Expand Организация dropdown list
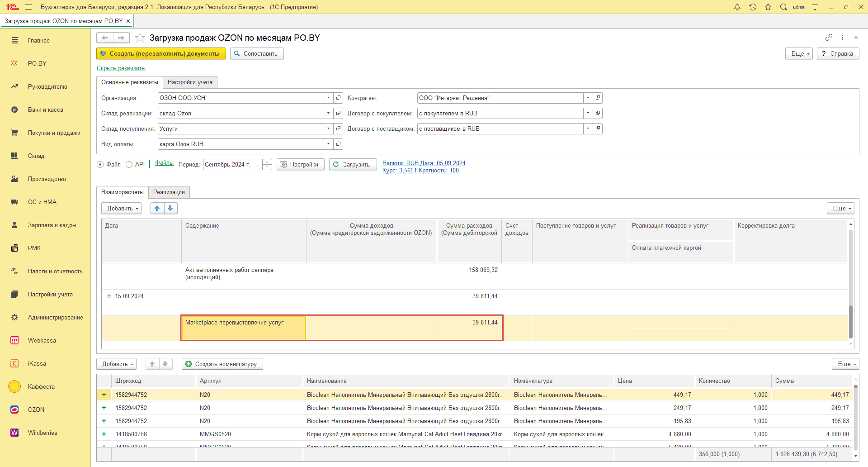The height and width of the screenshot is (467, 868). 329,98
